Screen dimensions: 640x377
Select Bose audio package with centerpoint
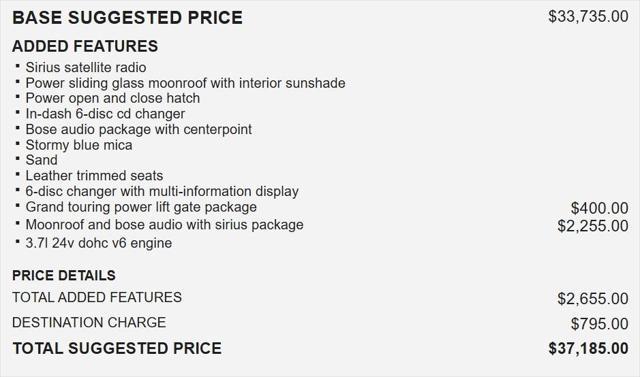pos(138,129)
